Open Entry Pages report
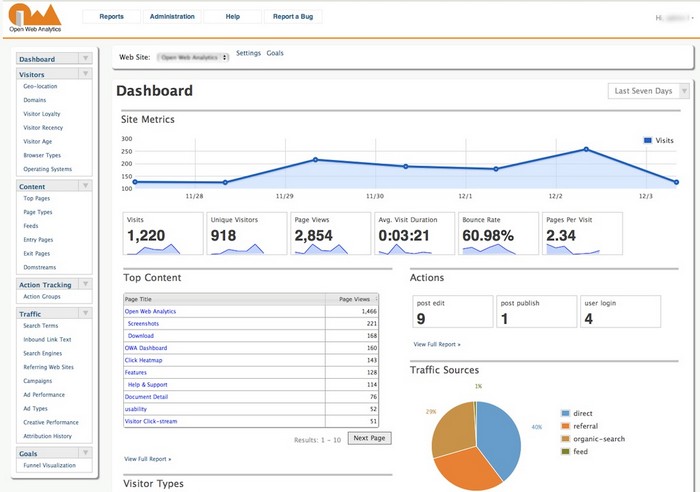Image resolution: width=700 pixels, height=492 pixels. (x=38, y=240)
